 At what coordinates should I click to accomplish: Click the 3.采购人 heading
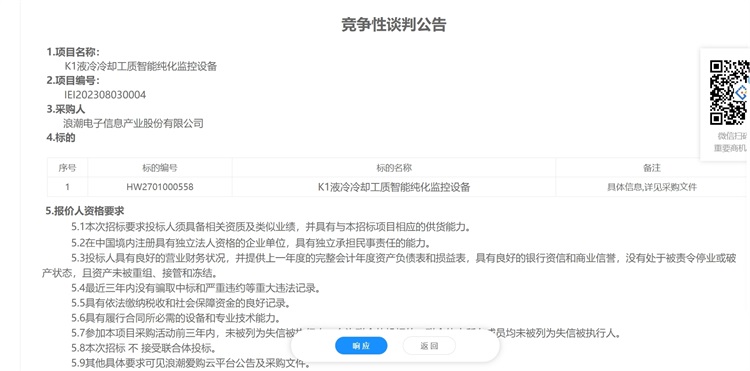pos(66,109)
